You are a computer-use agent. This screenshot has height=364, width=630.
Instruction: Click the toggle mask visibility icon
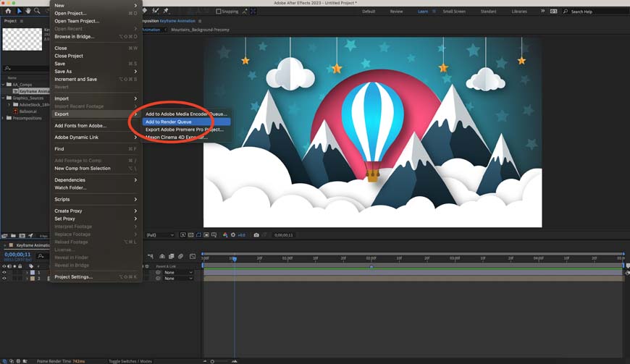(x=198, y=234)
